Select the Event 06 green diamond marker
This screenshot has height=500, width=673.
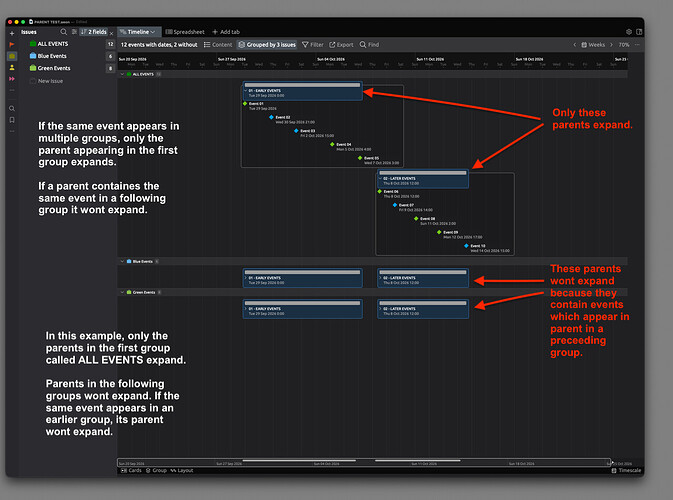coord(379,191)
